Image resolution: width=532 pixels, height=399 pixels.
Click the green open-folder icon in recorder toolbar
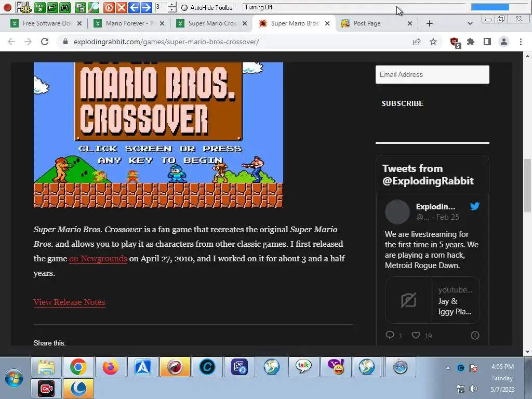click(x=52, y=7)
